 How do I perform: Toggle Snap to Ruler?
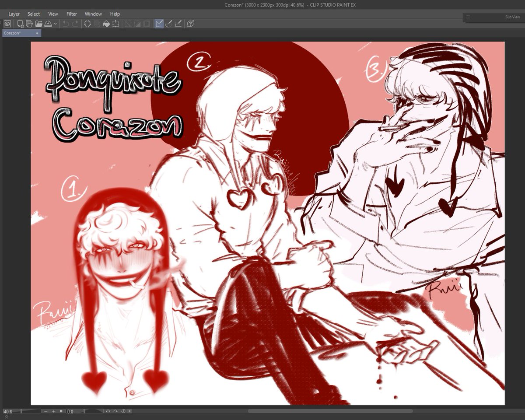pos(159,24)
